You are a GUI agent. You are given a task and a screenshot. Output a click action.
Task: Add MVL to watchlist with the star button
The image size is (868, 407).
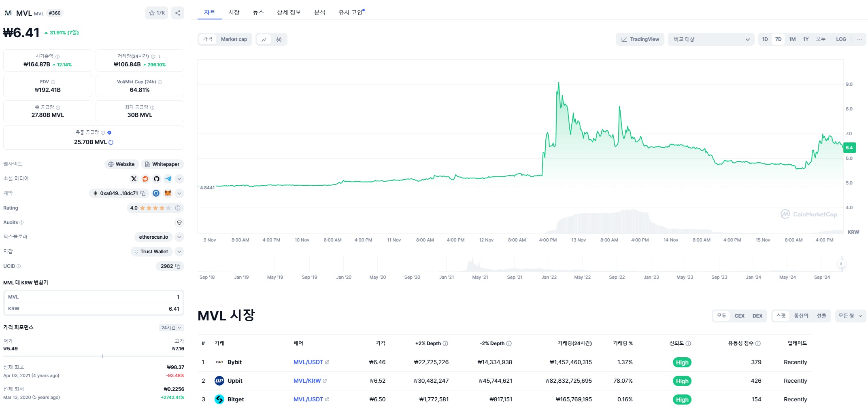[x=157, y=13]
